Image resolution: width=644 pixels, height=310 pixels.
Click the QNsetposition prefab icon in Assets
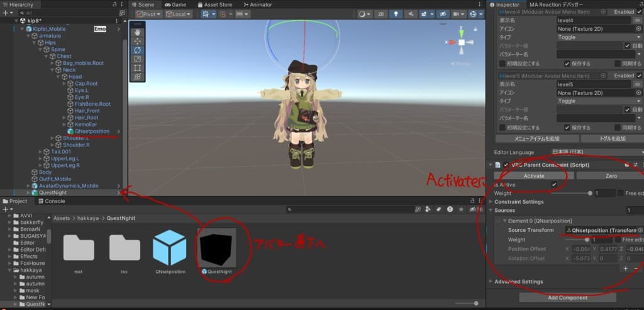[170, 248]
